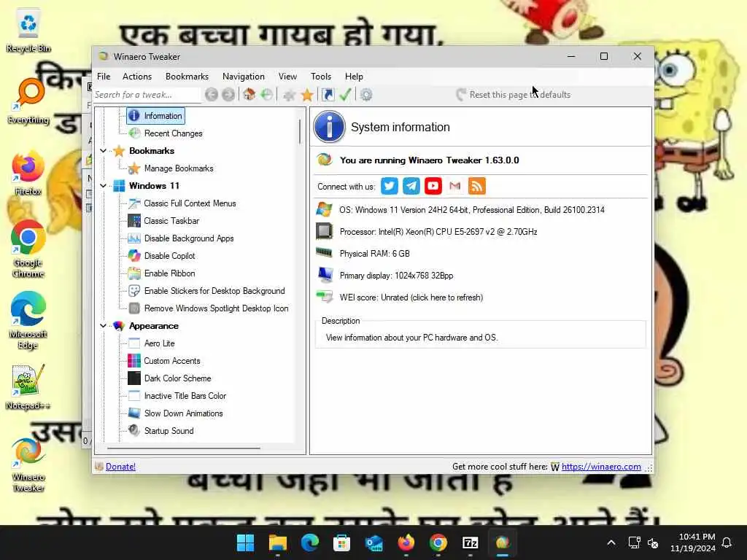Image resolution: width=747 pixels, height=560 pixels.
Task: Click the Forward navigation arrow button
Action: click(x=228, y=95)
